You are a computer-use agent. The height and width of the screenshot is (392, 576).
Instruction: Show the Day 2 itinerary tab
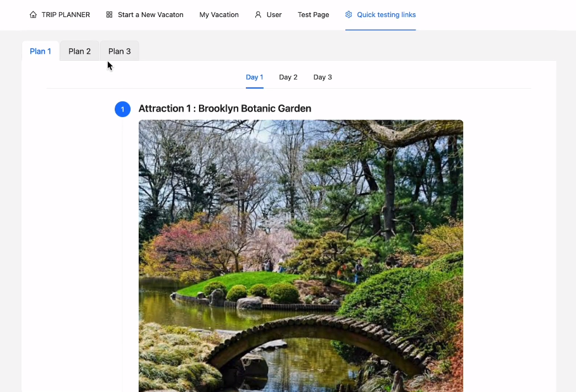coord(288,77)
